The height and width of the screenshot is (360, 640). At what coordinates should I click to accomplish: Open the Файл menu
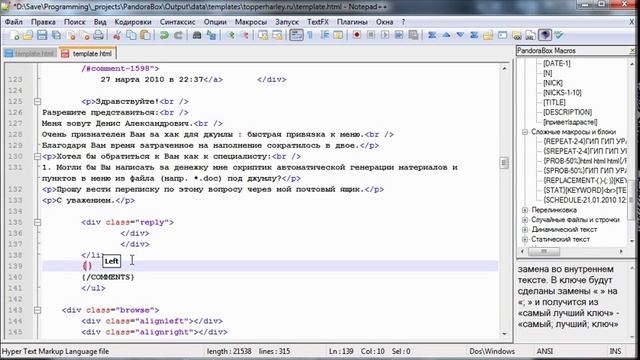pyautogui.click(x=13, y=22)
